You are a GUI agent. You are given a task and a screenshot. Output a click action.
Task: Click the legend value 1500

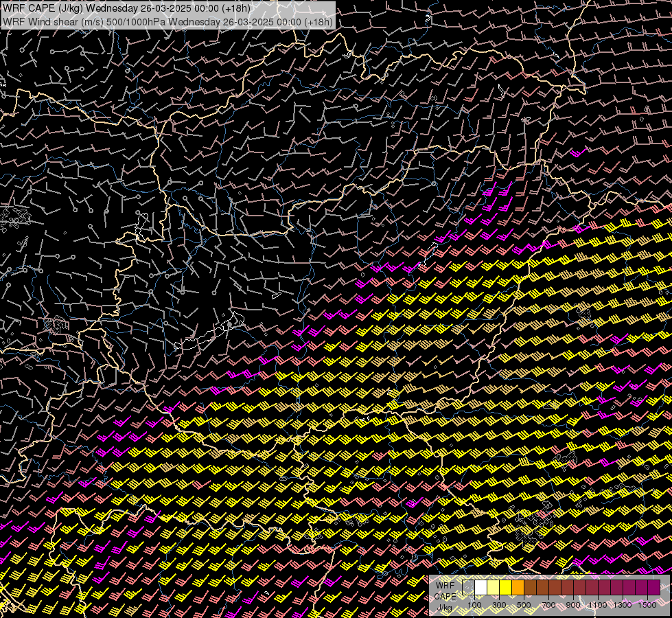point(647,605)
